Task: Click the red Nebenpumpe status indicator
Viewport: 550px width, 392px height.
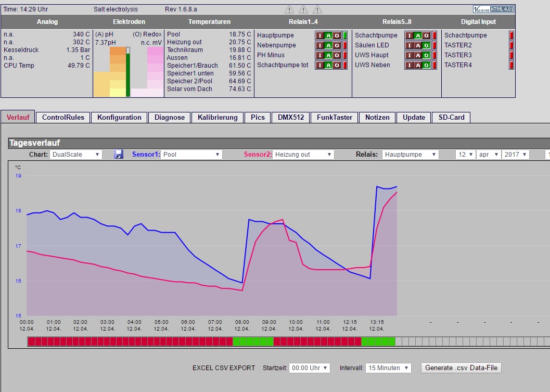Action: (345, 45)
